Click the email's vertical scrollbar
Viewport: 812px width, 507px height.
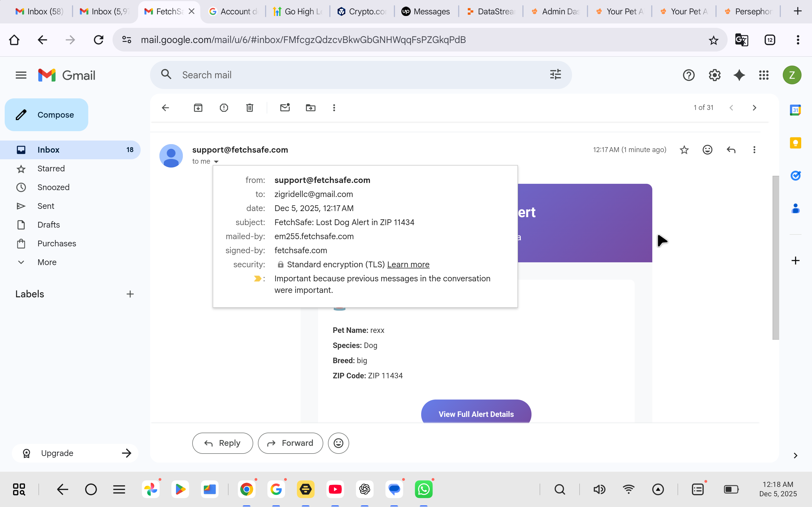775,258
